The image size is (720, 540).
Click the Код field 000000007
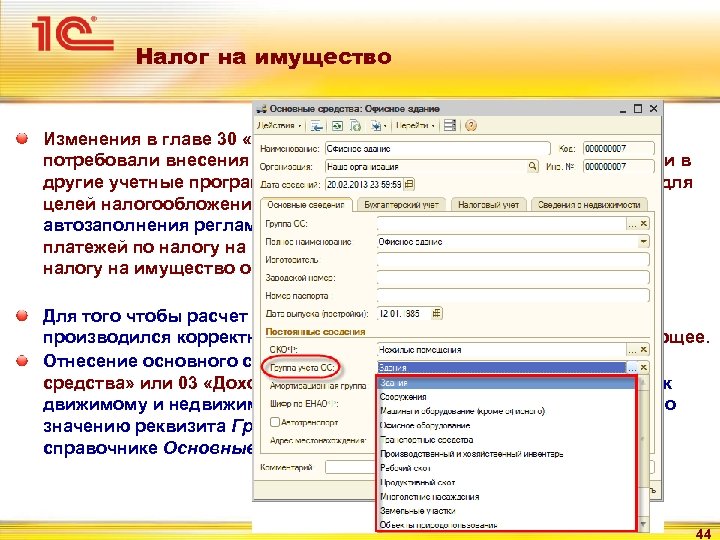point(619,149)
